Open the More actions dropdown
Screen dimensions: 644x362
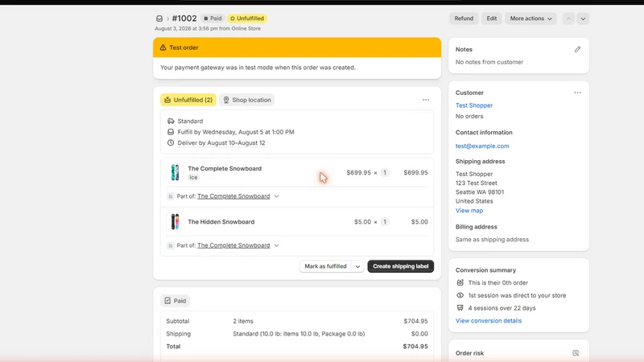pyautogui.click(x=530, y=19)
